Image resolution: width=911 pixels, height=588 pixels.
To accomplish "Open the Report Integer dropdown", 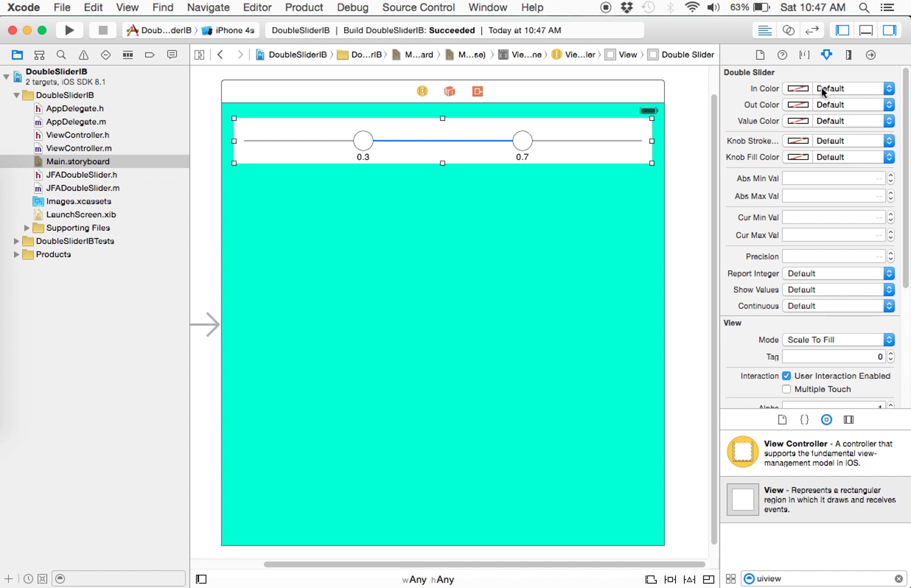I will (838, 274).
